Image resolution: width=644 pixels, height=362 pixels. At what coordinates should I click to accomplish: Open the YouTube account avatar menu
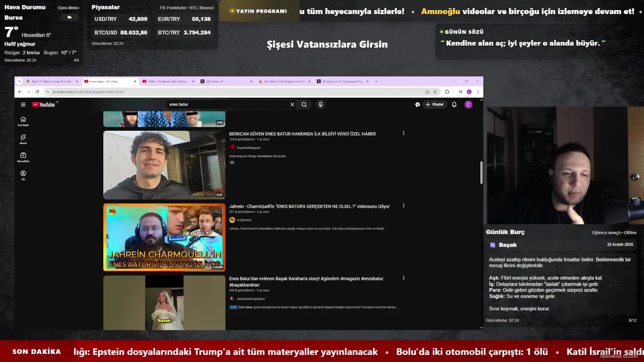point(468,105)
